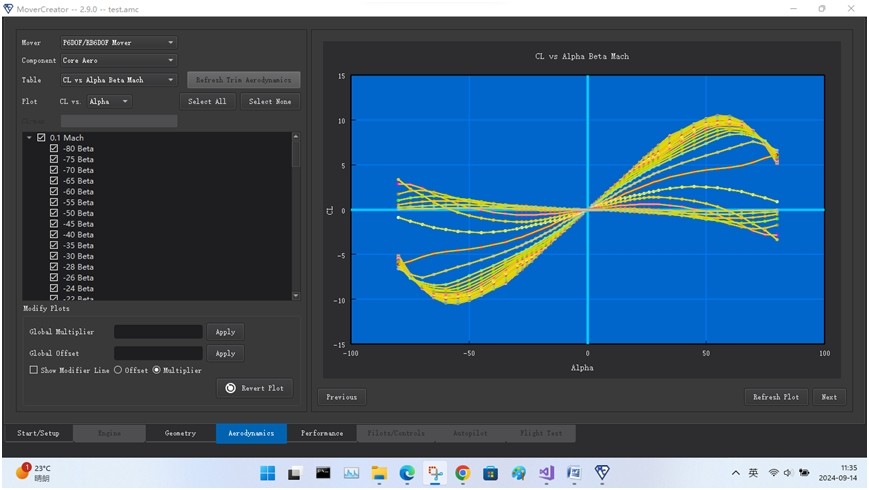869x490 pixels.
Task: Open the battery tray icon
Action: click(804, 473)
